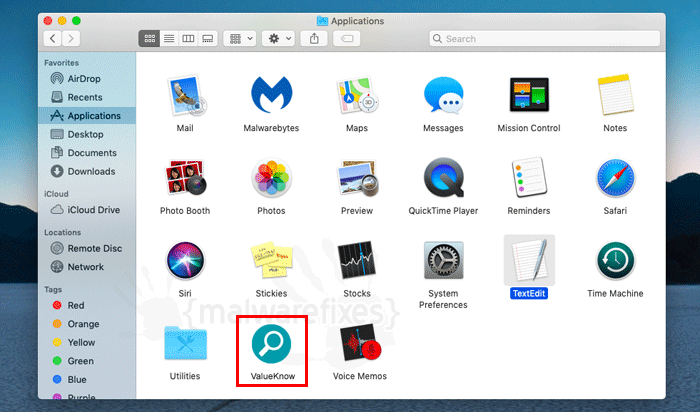700x412 pixels.
Task: Select the Utilities folder
Action: (x=185, y=343)
